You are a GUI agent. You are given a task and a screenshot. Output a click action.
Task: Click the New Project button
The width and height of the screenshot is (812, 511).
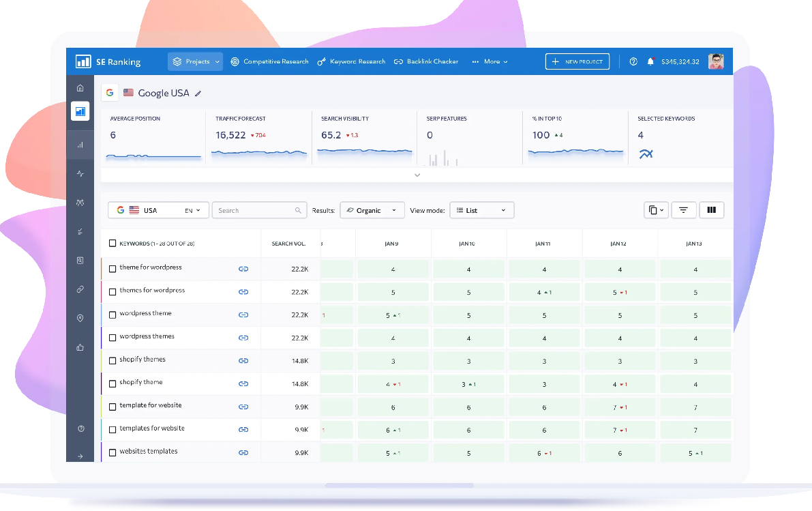(x=577, y=61)
